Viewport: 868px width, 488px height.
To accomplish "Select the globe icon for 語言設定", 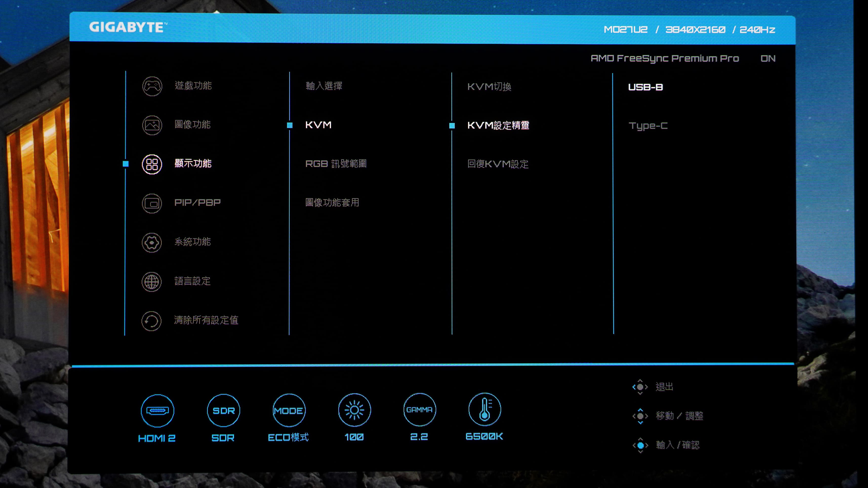I will coord(152,282).
